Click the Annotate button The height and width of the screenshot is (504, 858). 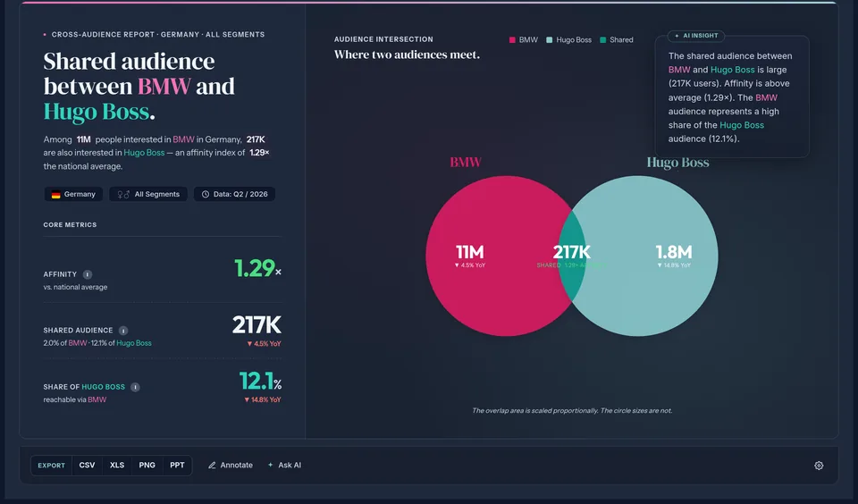click(231, 466)
